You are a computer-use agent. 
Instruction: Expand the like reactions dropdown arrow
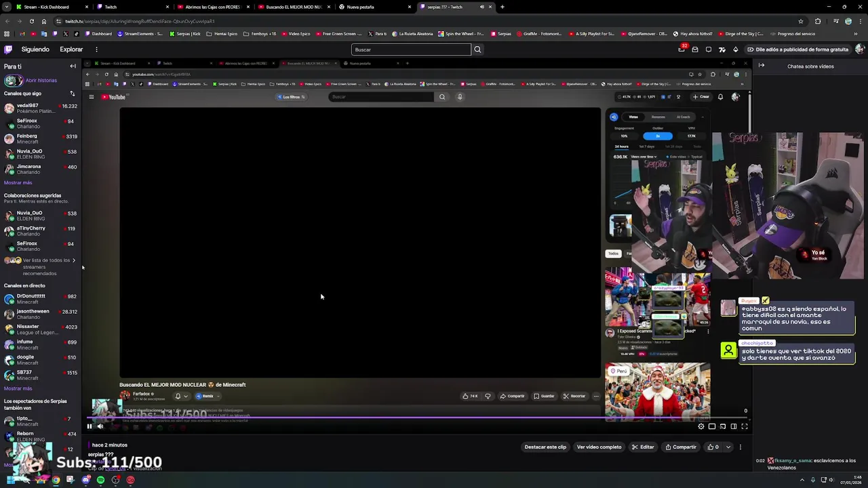(x=728, y=447)
